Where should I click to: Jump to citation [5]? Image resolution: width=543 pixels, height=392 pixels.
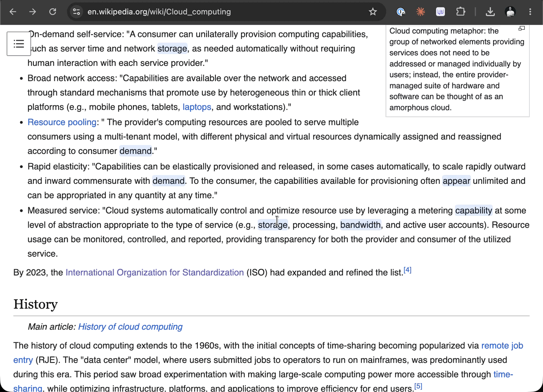pos(418,386)
